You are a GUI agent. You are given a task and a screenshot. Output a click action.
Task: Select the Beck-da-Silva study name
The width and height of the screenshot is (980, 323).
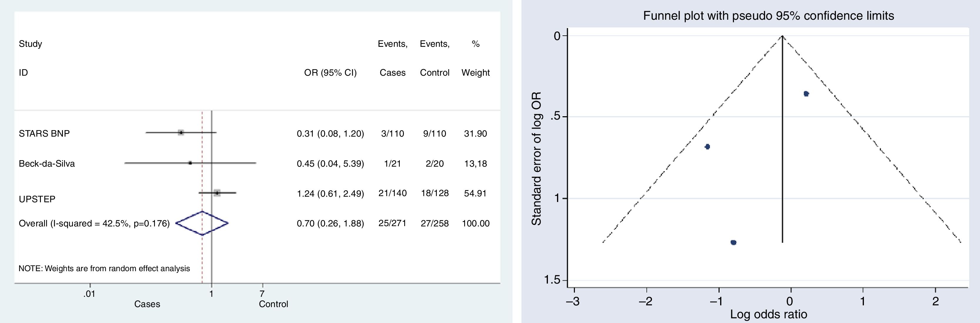pyautogui.click(x=47, y=164)
